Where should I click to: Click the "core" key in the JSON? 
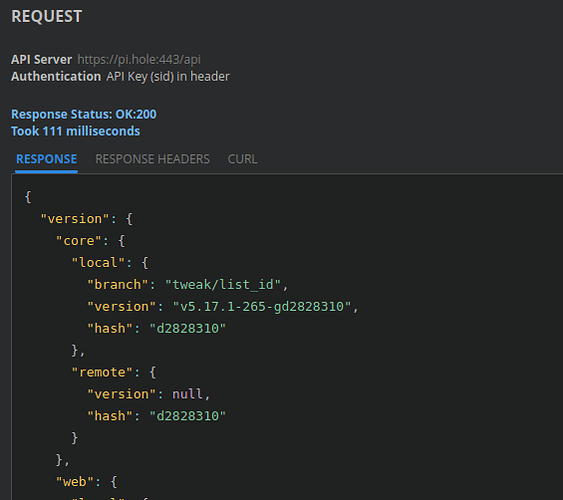coord(79,241)
